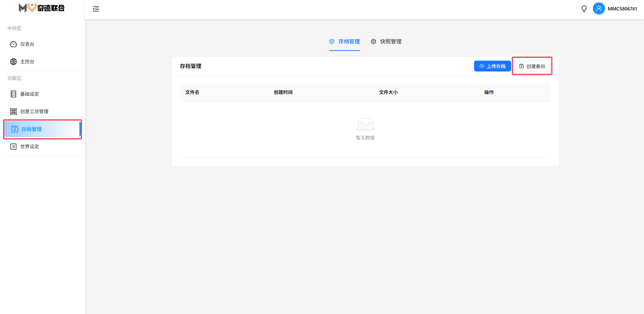Click the lightbulb icon in the header

point(584,9)
